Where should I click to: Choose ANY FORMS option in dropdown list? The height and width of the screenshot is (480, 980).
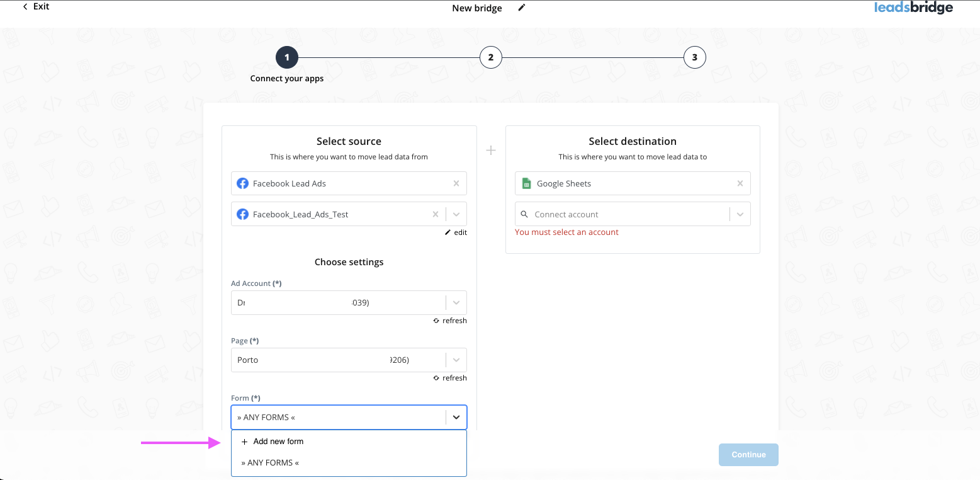coord(270,463)
